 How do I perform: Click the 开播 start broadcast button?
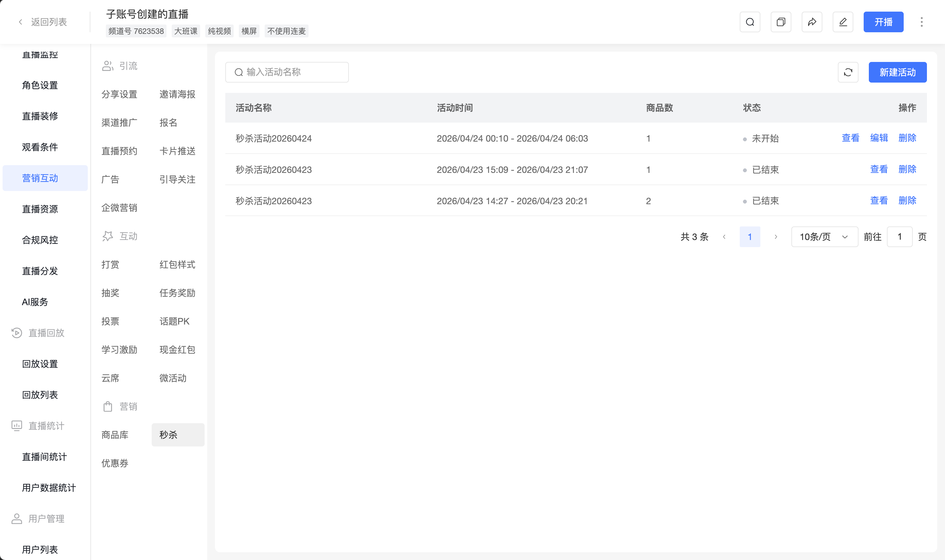(883, 22)
